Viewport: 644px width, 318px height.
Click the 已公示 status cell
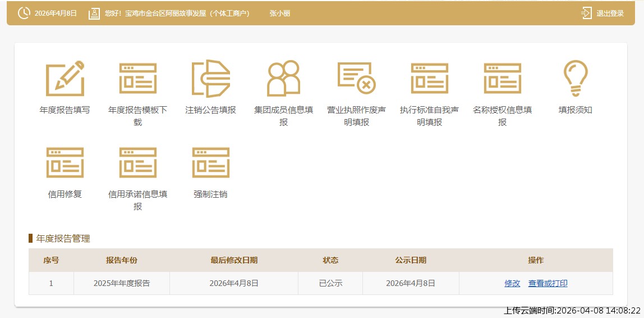(330, 283)
